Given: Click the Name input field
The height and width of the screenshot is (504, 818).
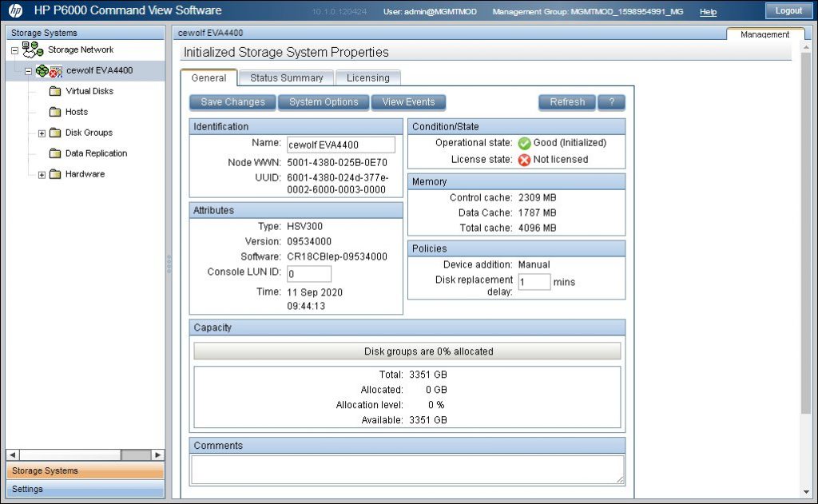Looking at the screenshot, I should pyautogui.click(x=340, y=145).
